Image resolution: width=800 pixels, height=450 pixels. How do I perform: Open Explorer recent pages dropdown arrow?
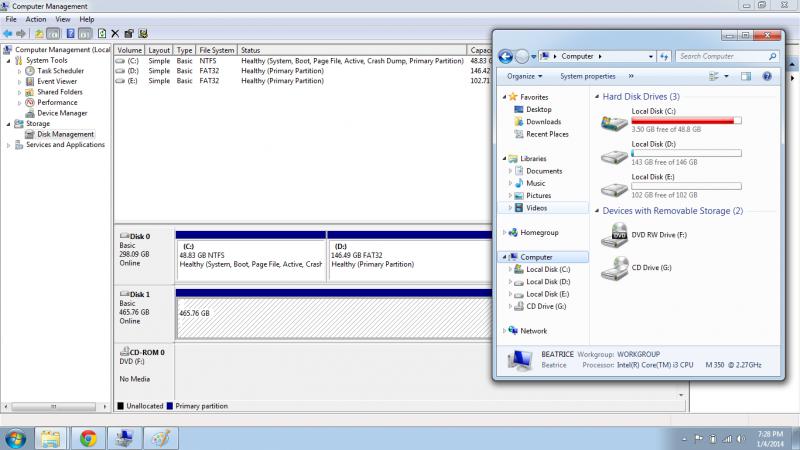534,57
